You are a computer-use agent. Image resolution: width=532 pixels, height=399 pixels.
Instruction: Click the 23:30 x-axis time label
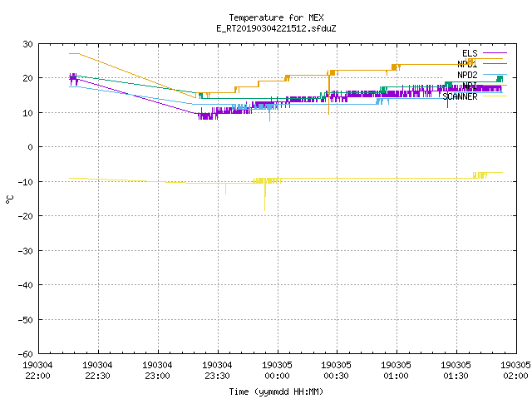pyautogui.click(x=217, y=376)
